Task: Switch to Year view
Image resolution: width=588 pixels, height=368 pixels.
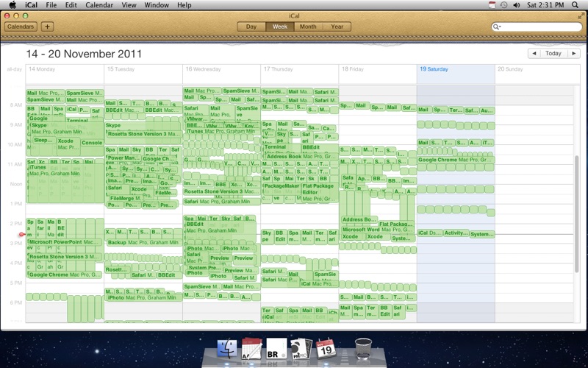Action: click(x=337, y=26)
